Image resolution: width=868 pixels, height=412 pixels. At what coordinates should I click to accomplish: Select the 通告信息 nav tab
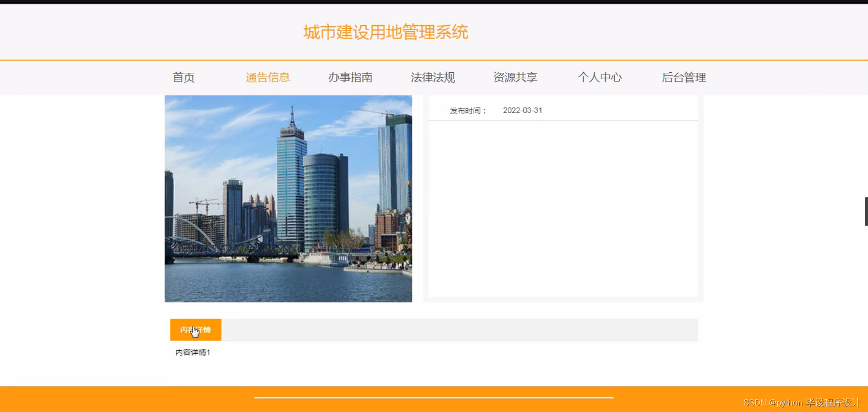(x=268, y=77)
